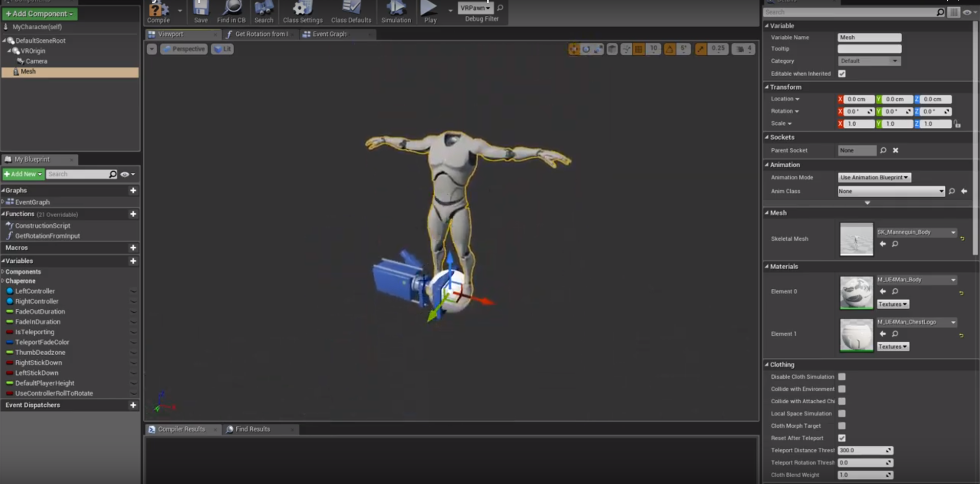This screenshot has height=484, width=980.
Task: Enable Disable Cloth Simulation
Action: pyautogui.click(x=842, y=377)
